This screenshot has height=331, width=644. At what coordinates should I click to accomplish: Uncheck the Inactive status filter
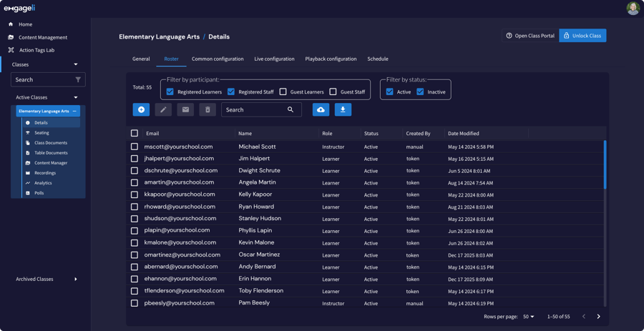pos(420,92)
